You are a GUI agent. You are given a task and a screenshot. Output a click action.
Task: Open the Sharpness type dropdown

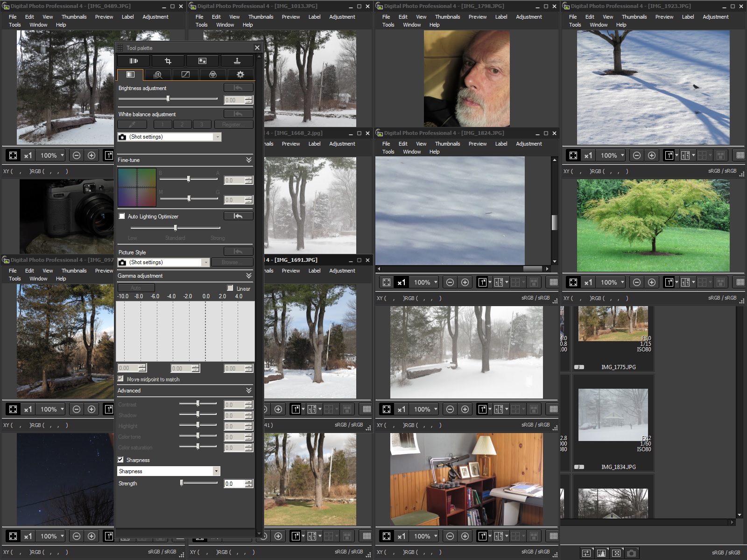pos(216,471)
